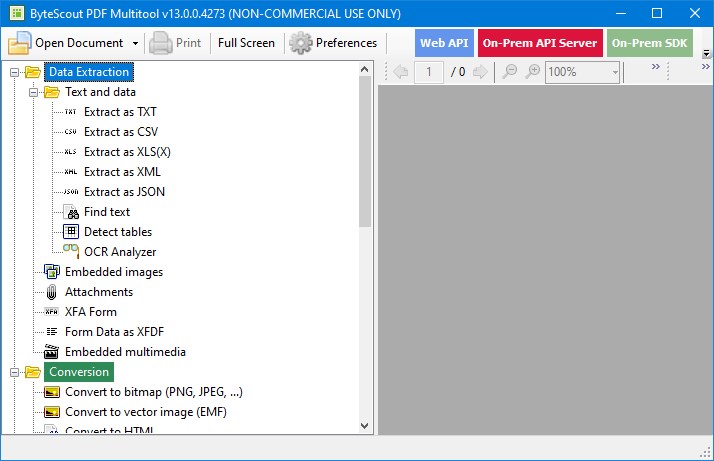Select Extract as TXT text
This screenshot has width=714, height=461.
pyautogui.click(x=120, y=112)
